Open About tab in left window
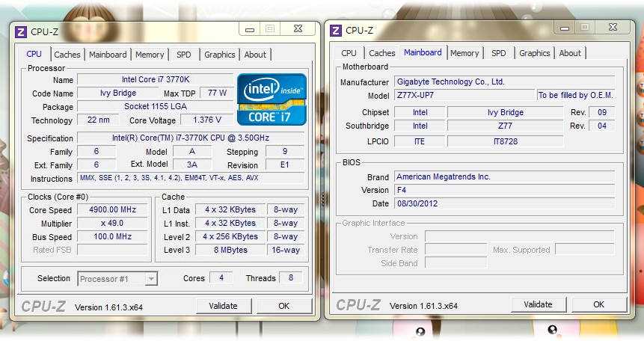This screenshot has width=644, height=341. pos(255,55)
